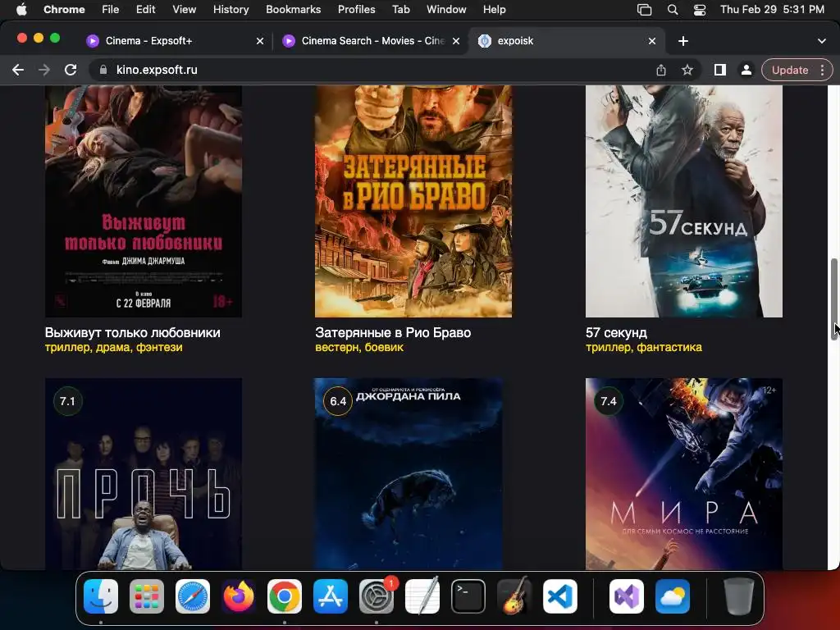This screenshot has width=840, height=630.
Task: Close the Cinema - Expsoft+ tab
Action: (260, 41)
